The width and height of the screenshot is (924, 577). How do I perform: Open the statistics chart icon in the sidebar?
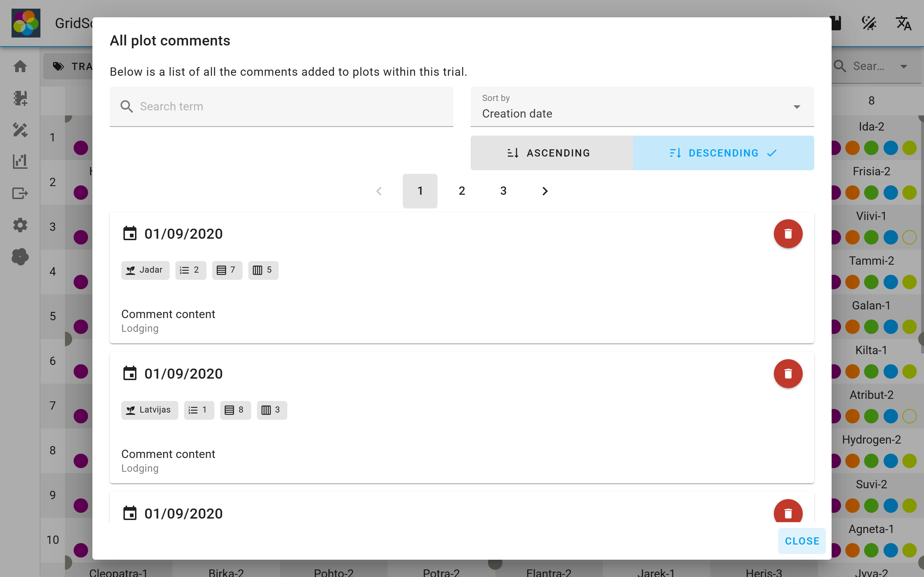click(20, 161)
